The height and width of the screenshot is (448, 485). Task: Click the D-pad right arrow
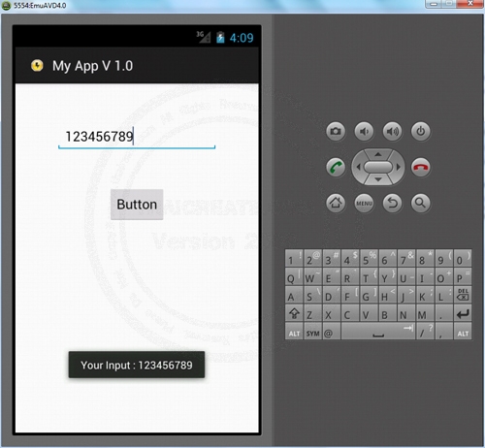(399, 167)
